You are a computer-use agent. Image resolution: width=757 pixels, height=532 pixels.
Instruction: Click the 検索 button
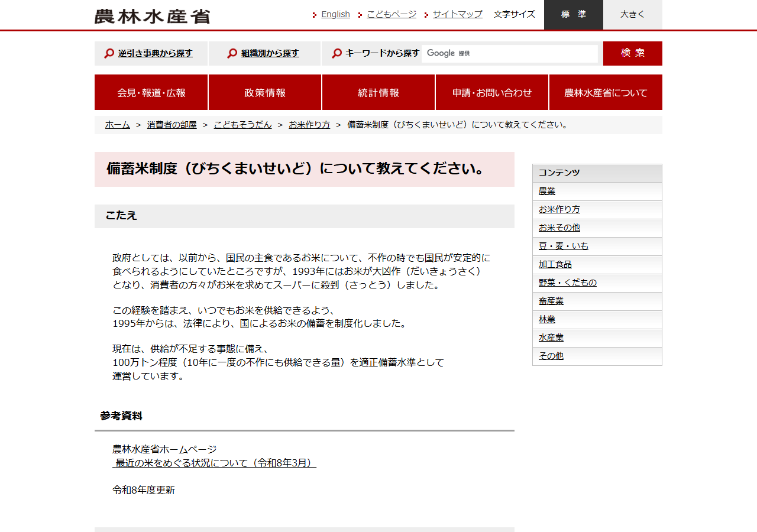(633, 53)
